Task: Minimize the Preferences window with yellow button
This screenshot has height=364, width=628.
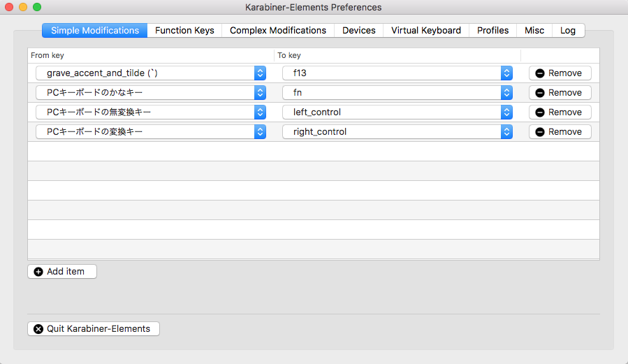Action: point(23,7)
